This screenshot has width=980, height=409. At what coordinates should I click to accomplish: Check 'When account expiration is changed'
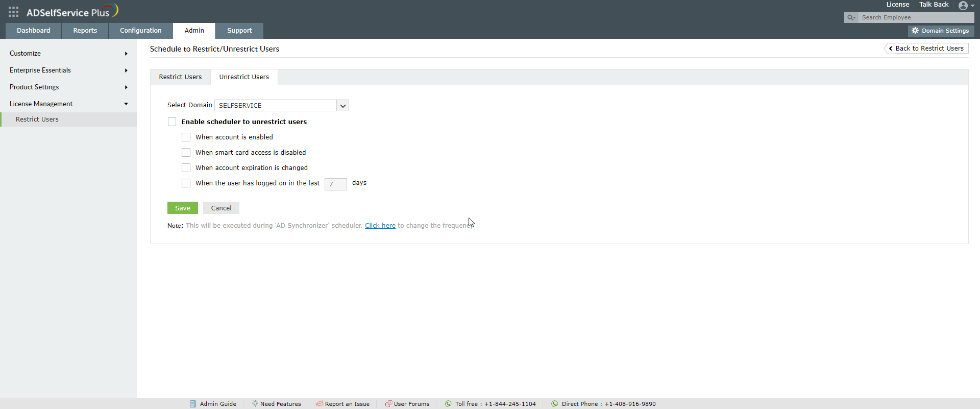click(186, 168)
